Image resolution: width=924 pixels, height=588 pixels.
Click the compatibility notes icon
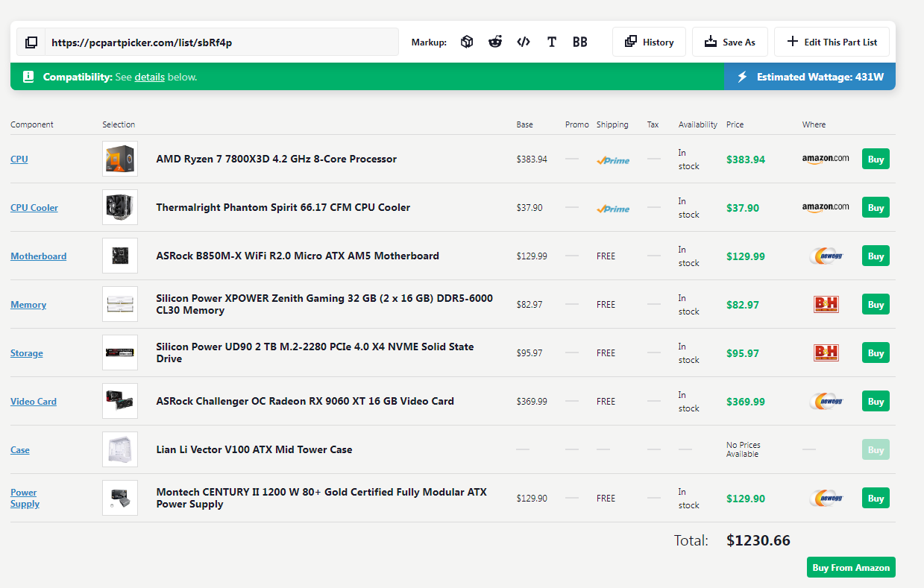(x=28, y=77)
